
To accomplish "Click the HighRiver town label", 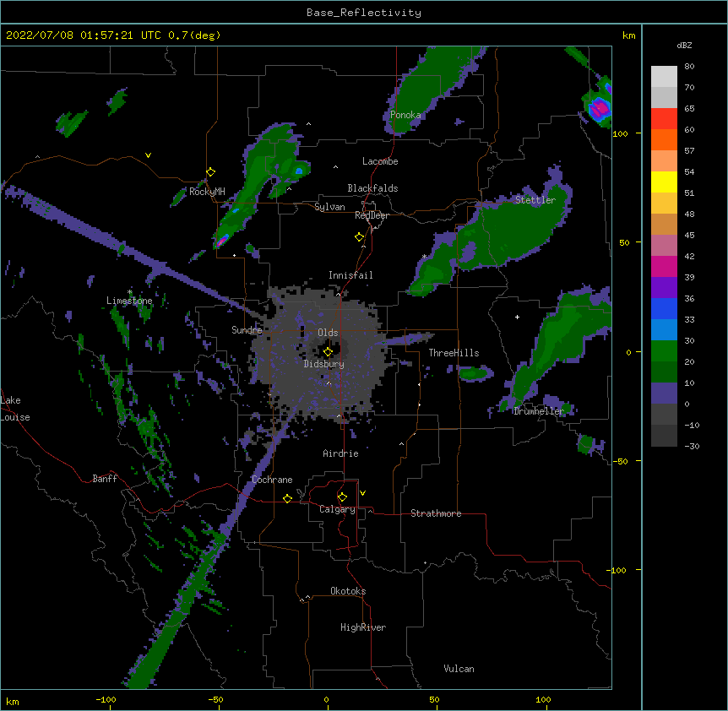I will coord(363,627).
